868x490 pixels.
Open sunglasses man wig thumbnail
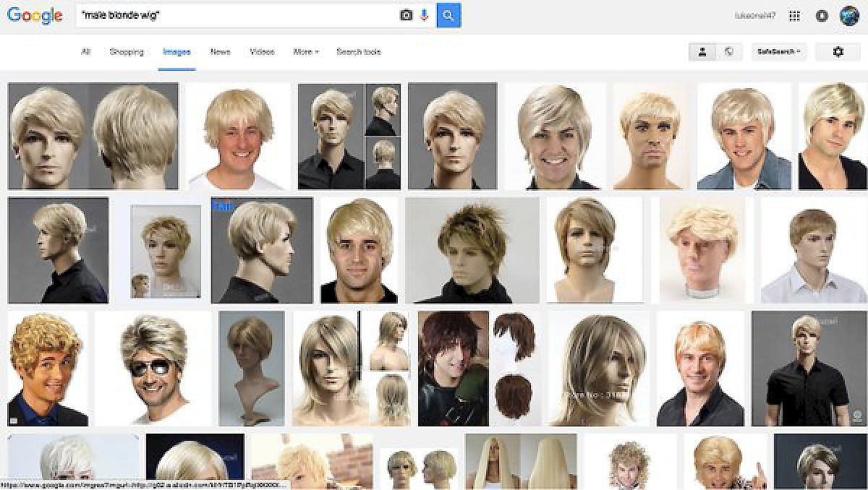(153, 369)
